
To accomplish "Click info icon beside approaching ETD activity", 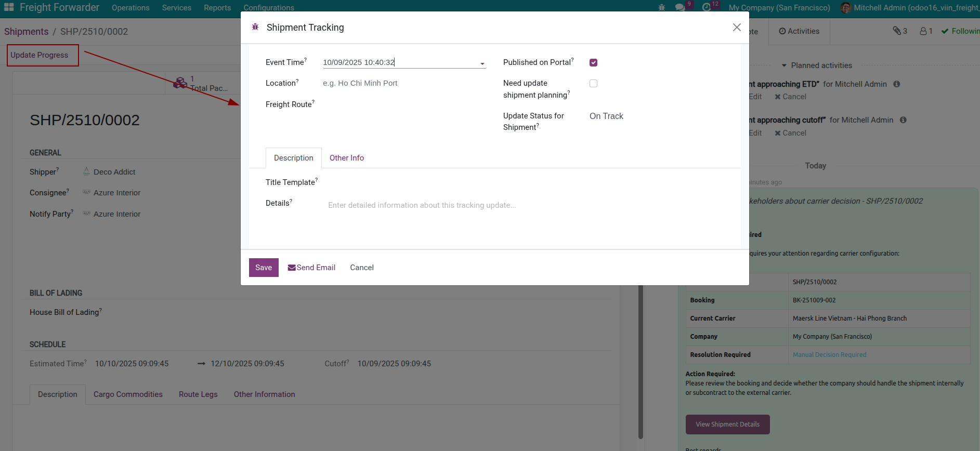I will tap(896, 84).
